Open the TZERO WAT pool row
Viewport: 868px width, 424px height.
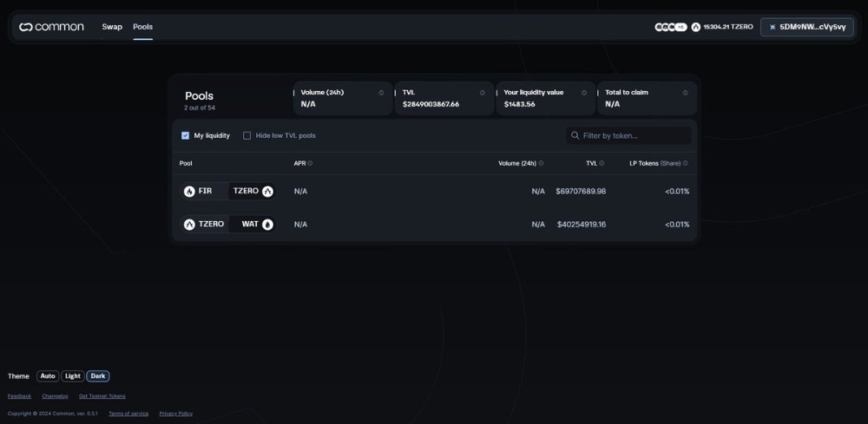(435, 225)
